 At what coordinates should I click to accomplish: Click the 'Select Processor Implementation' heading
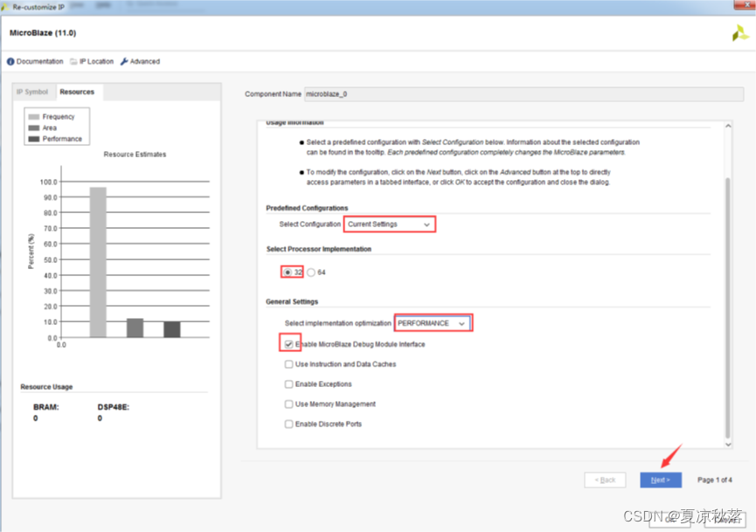tap(319, 249)
